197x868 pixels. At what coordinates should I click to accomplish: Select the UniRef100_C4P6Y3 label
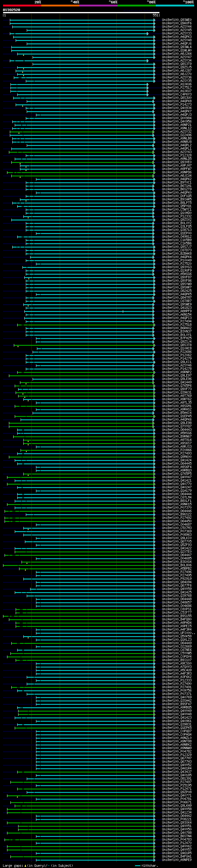177,94
